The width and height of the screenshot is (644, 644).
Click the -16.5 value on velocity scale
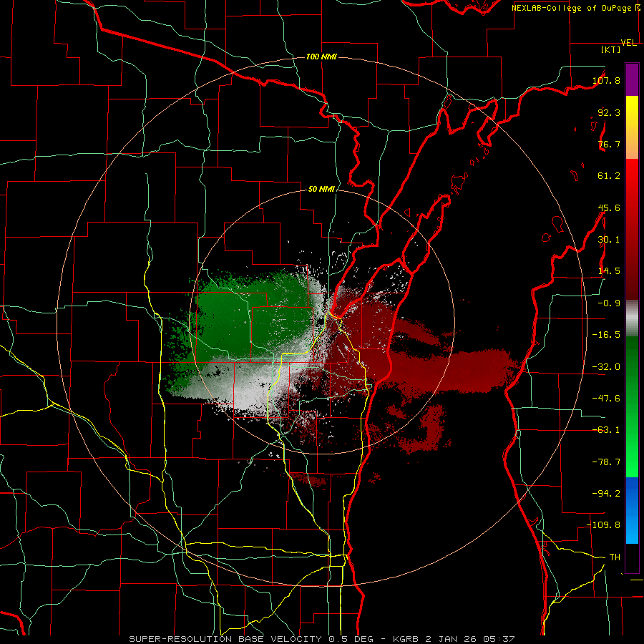pyautogui.click(x=606, y=335)
